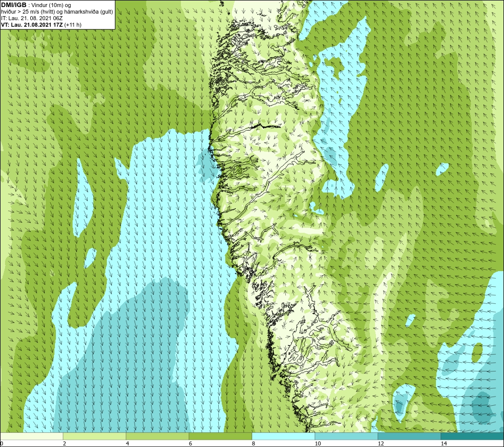Image resolution: width=504 pixels, height=447 pixels.
Task: Click the scale label '10'
Action: (x=318, y=444)
